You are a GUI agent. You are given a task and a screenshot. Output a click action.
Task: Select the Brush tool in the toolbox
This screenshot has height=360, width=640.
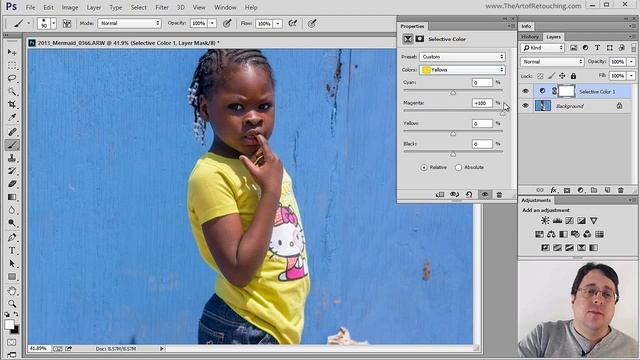coord(12,144)
